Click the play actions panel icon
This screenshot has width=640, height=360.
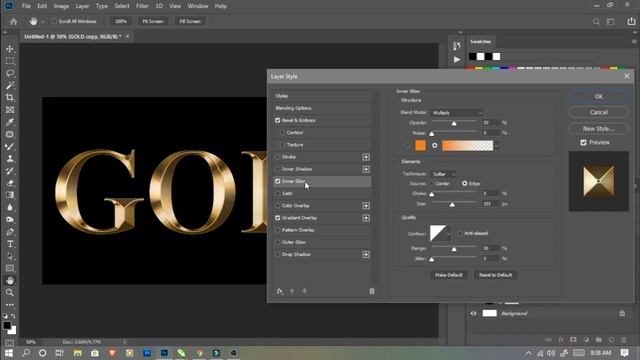[457, 60]
